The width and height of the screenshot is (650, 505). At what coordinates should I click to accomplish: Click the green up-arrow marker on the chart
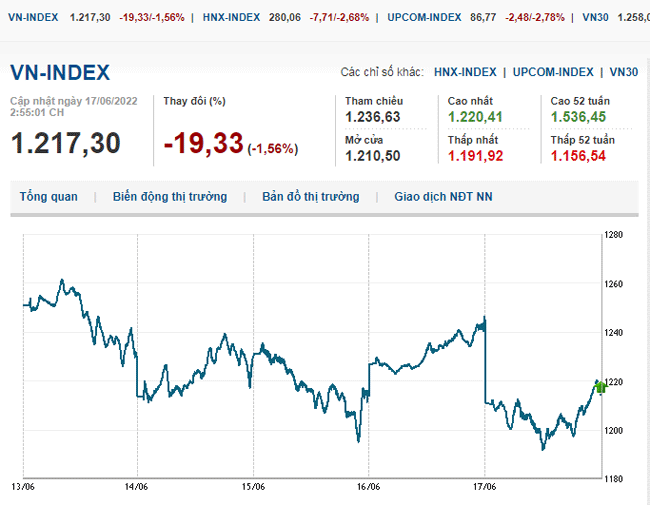[599, 386]
